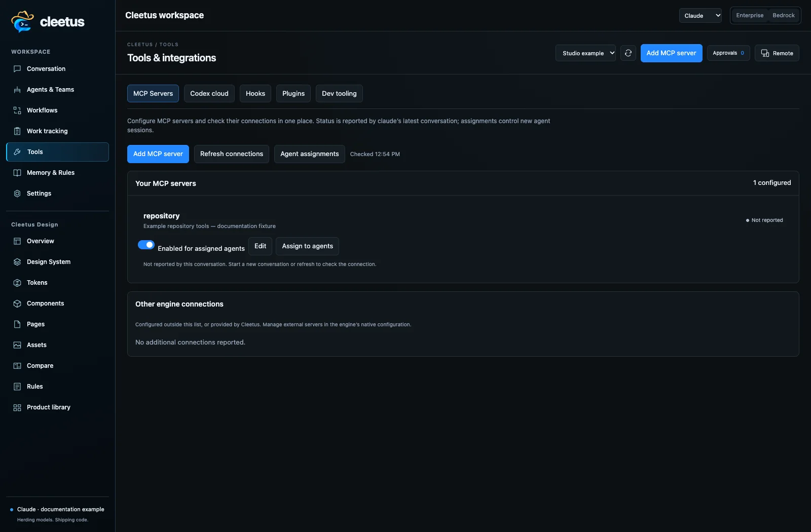Screen dimensions: 811x532
Task: Go to Agents & Teams sidebar icon
Action: point(17,90)
